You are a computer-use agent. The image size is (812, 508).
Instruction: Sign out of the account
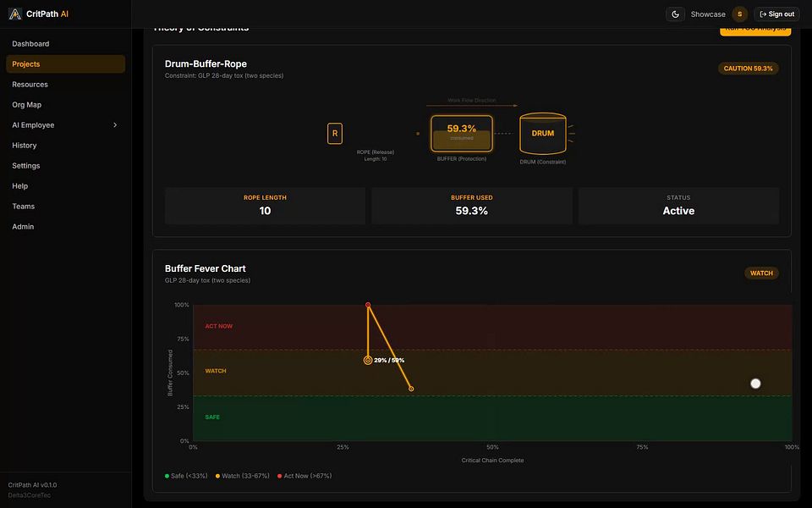click(x=776, y=14)
